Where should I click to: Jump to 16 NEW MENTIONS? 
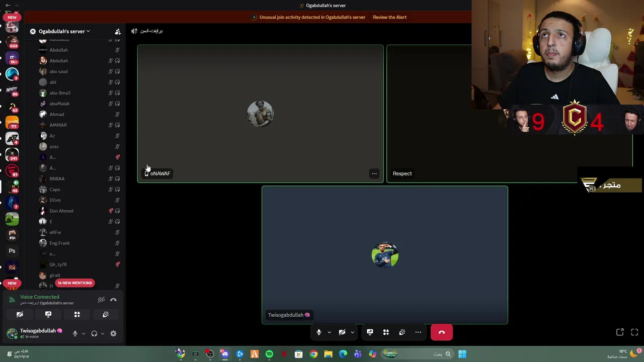74,283
